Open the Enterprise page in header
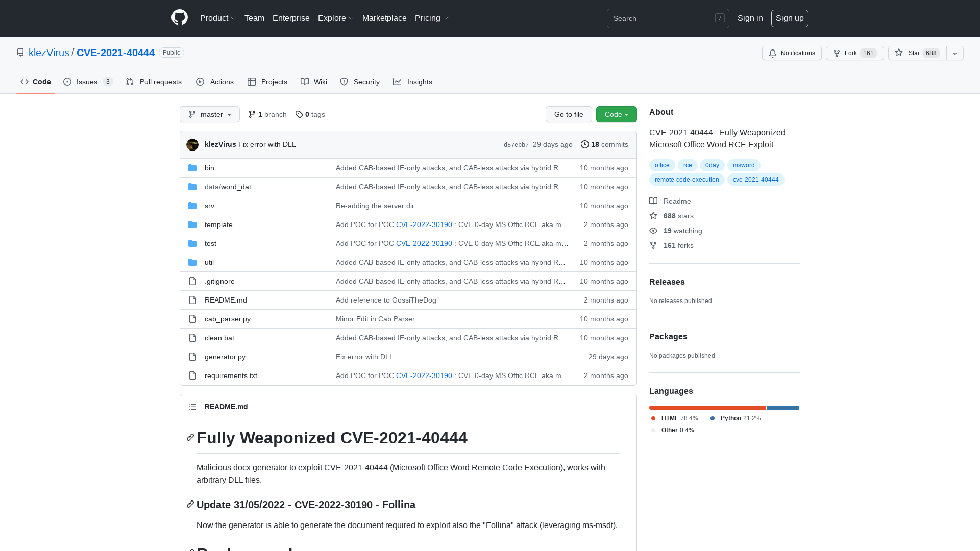The image size is (980, 551). (x=291, y=18)
